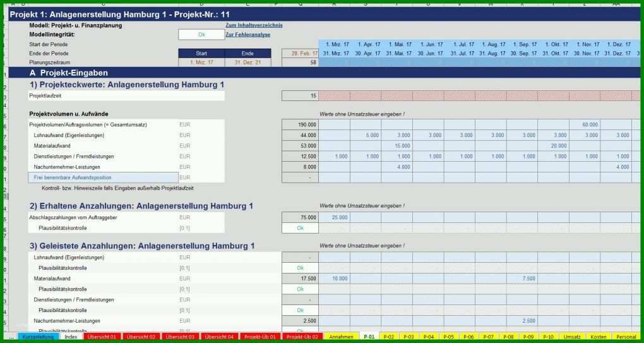
Task: Select the 1. Jul. 17 period start header
Action: pos(460,44)
